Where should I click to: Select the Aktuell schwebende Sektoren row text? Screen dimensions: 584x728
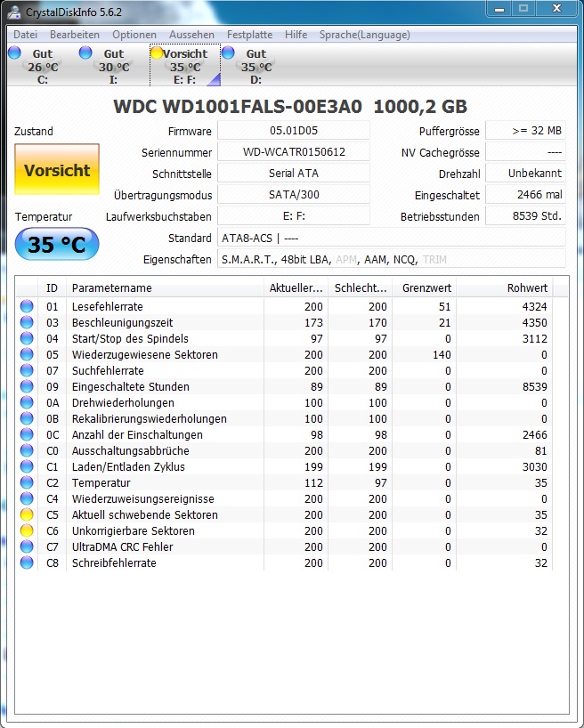(144, 514)
